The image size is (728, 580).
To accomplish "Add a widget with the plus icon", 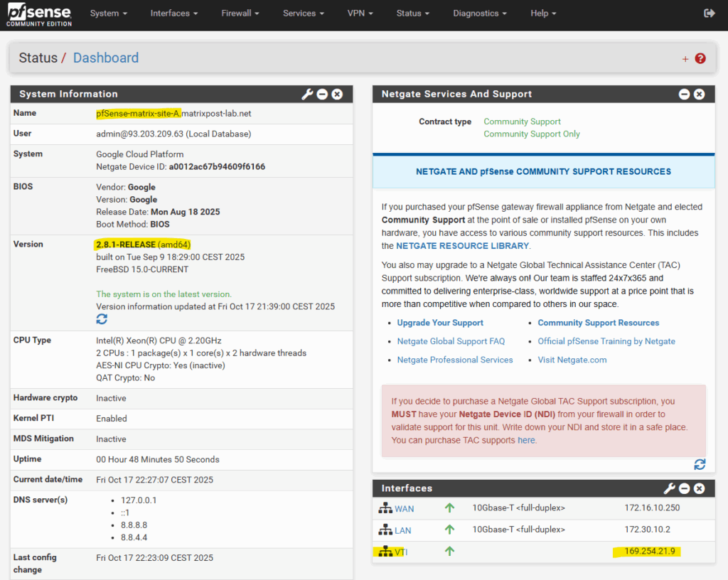I will [685, 59].
